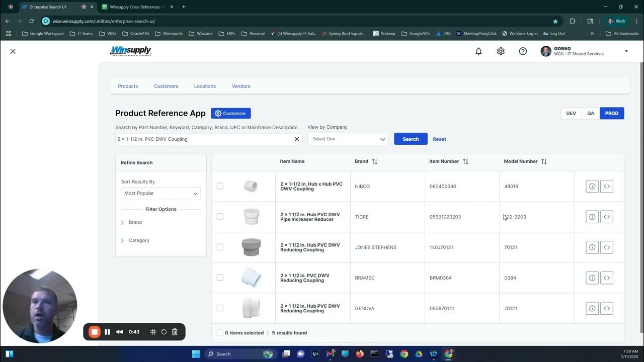Show info for TIGRE item row
The height and width of the screenshot is (362, 644).
pos(592,217)
